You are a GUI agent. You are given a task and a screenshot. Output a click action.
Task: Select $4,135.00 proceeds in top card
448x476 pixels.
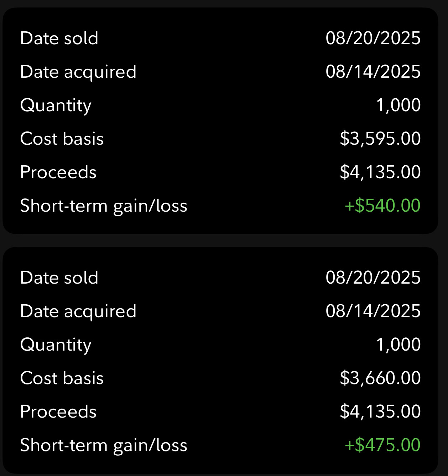click(x=380, y=172)
